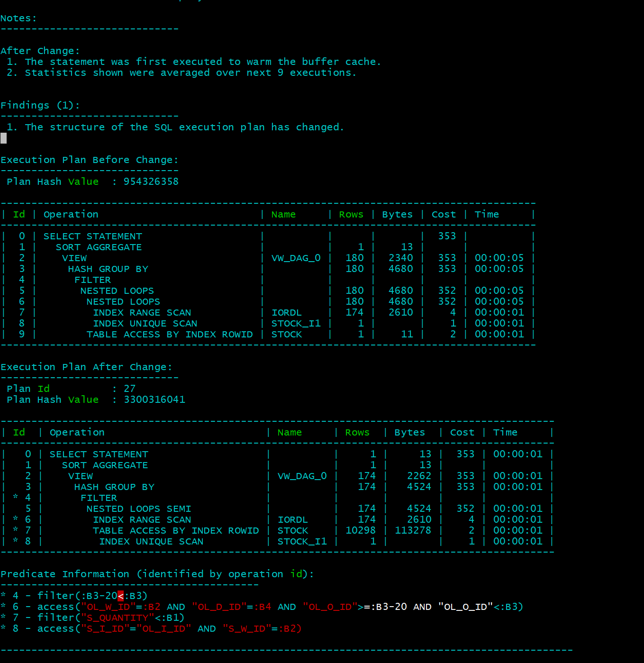Click 'NESTED LOOPS' at Id 6 in the Before plan
This screenshot has height=663, width=644.
123,302
